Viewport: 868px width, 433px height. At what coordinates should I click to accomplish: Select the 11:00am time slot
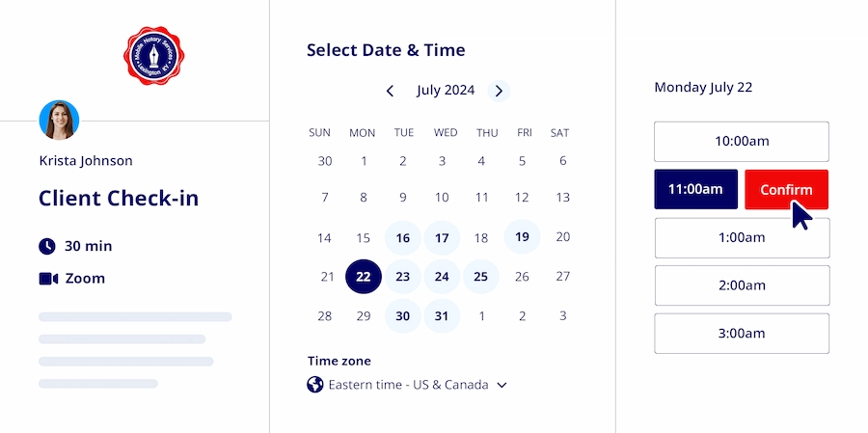tap(695, 189)
